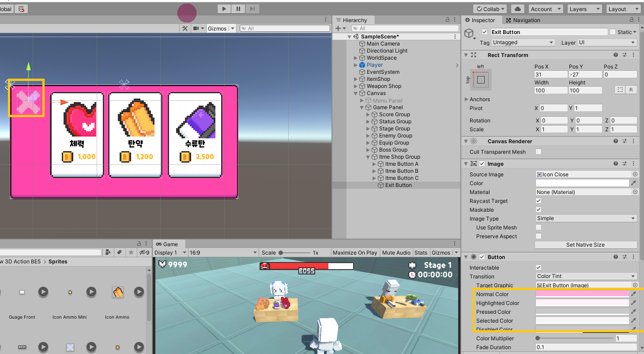The image size is (644, 354).
Task: Lock the Hierarchy panel with the padlock
Action: click(448, 20)
